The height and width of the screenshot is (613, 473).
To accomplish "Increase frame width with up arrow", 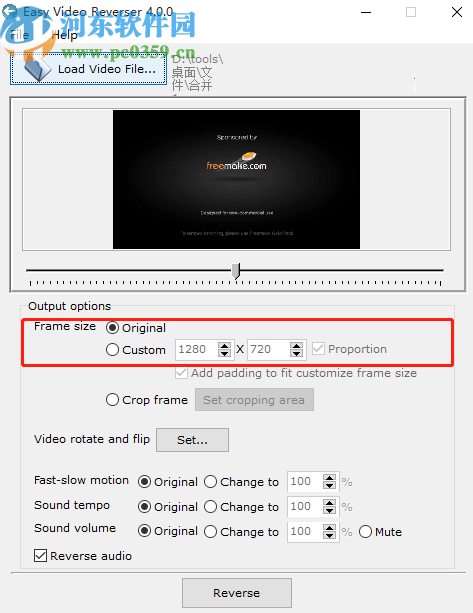I will tap(224, 346).
